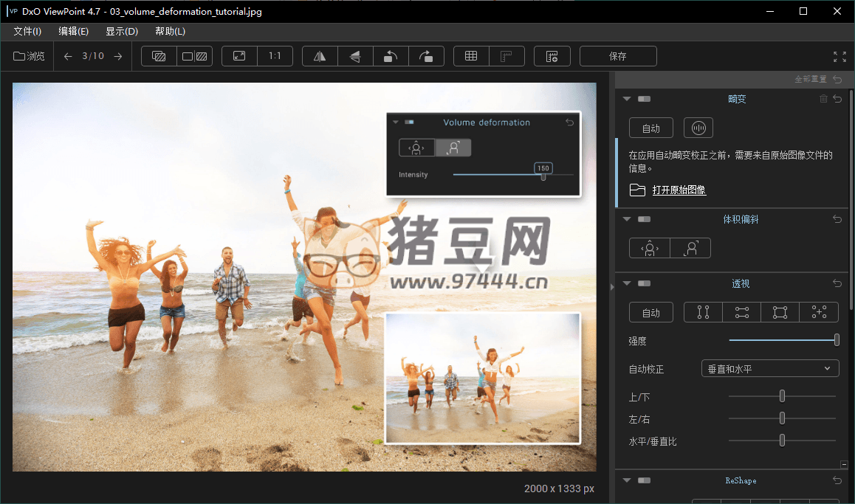The height and width of the screenshot is (504, 855).
Task: Show the grid overlay
Action: coord(471,57)
